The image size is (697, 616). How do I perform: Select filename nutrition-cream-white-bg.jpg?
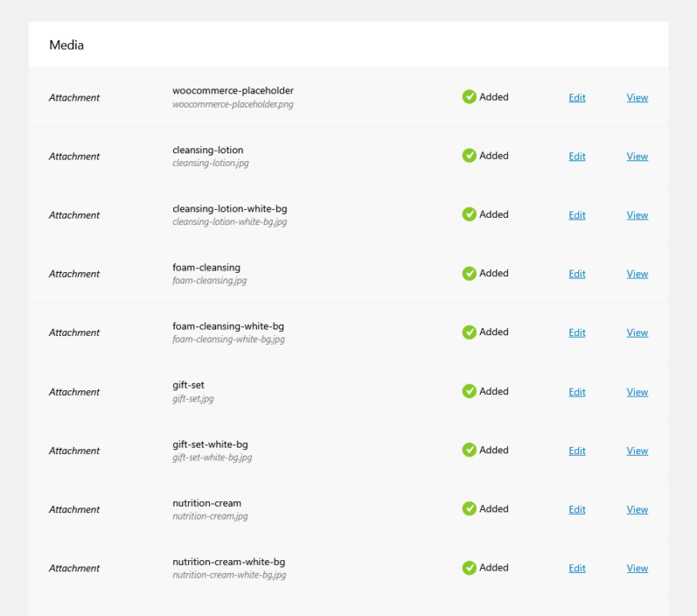coord(229,575)
